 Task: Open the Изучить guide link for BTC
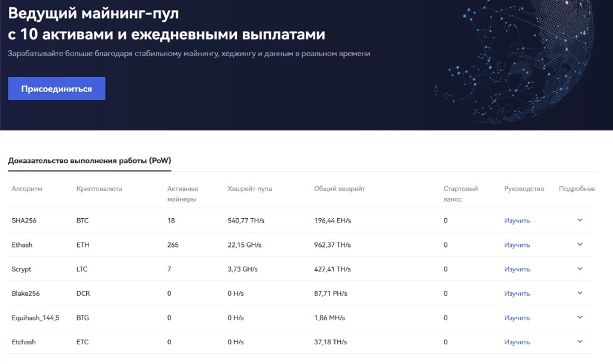tap(517, 221)
